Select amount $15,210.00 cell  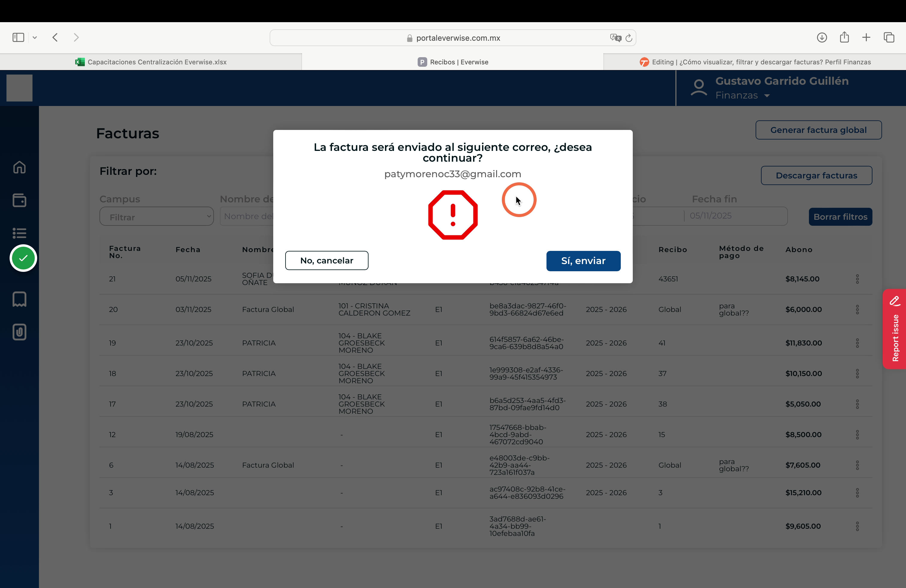803,492
